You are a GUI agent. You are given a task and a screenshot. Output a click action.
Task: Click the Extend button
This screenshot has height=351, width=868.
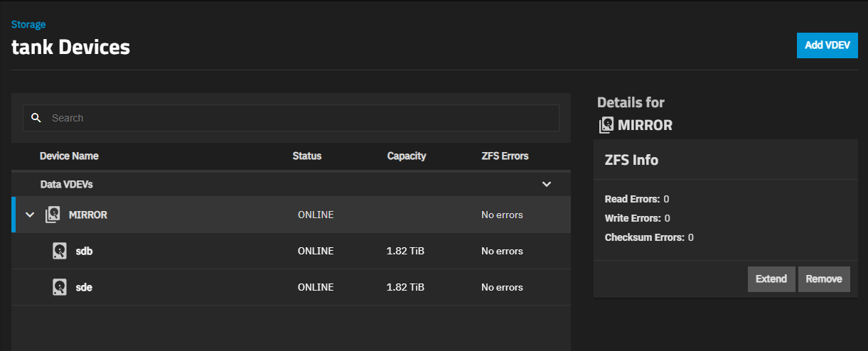click(x=771, y=279)
